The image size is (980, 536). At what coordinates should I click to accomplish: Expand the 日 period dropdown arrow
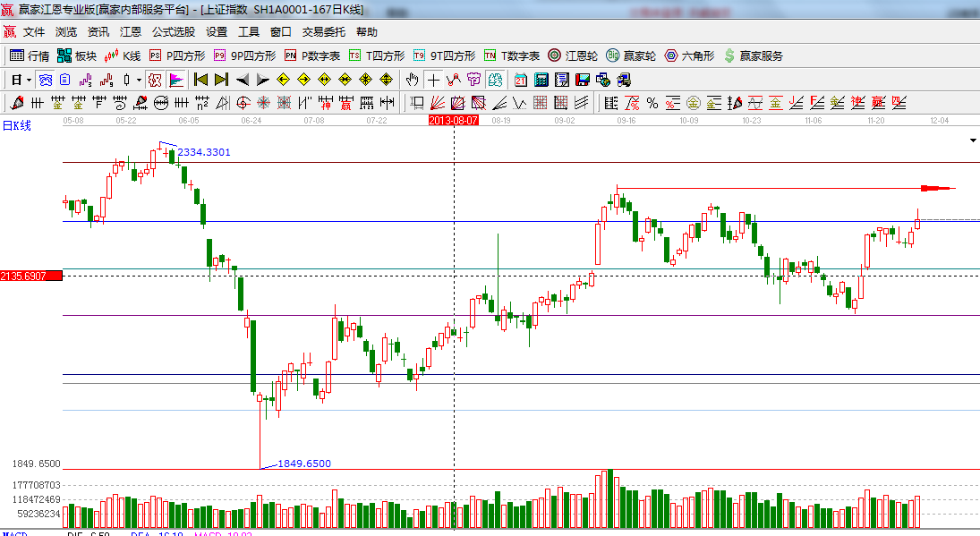point(28,80)
